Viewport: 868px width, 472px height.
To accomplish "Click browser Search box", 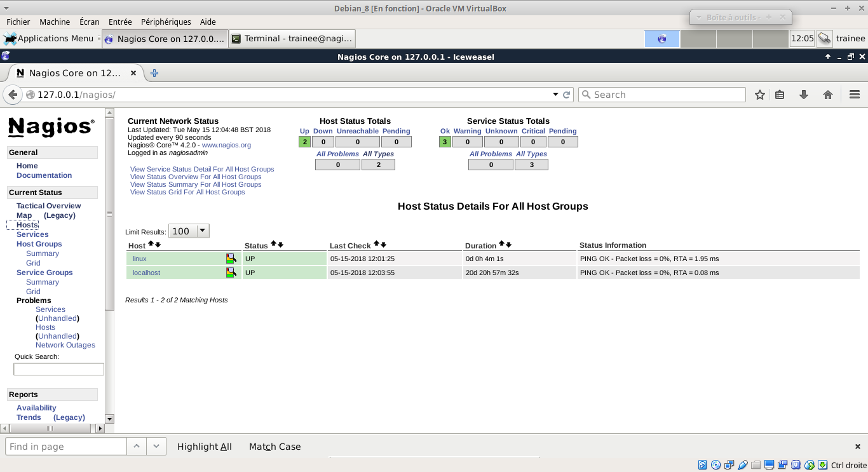I will coord(661,95).
